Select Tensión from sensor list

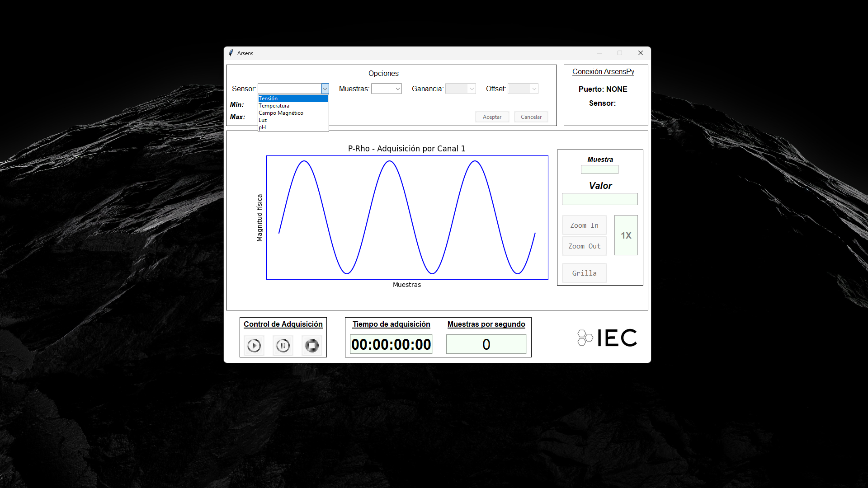point(292,99)
